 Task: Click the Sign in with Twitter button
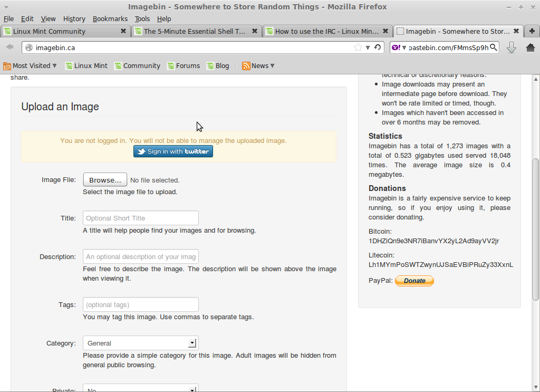point(173,151)
